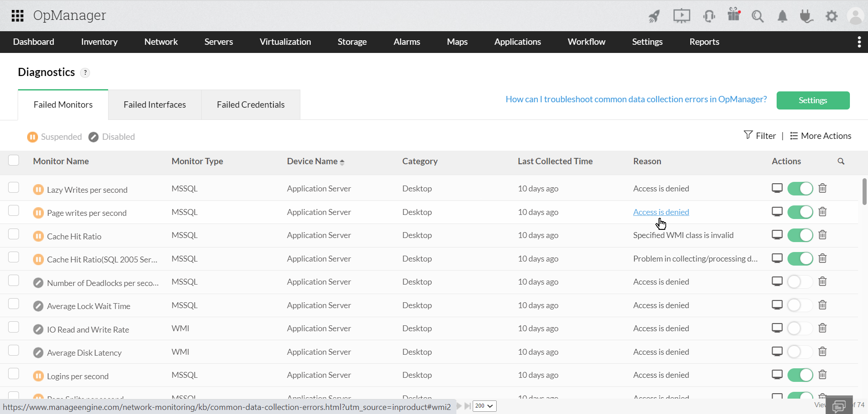The image size is (868, 414).
Task: Open the Filter option
Action: (x=760, y=136)
